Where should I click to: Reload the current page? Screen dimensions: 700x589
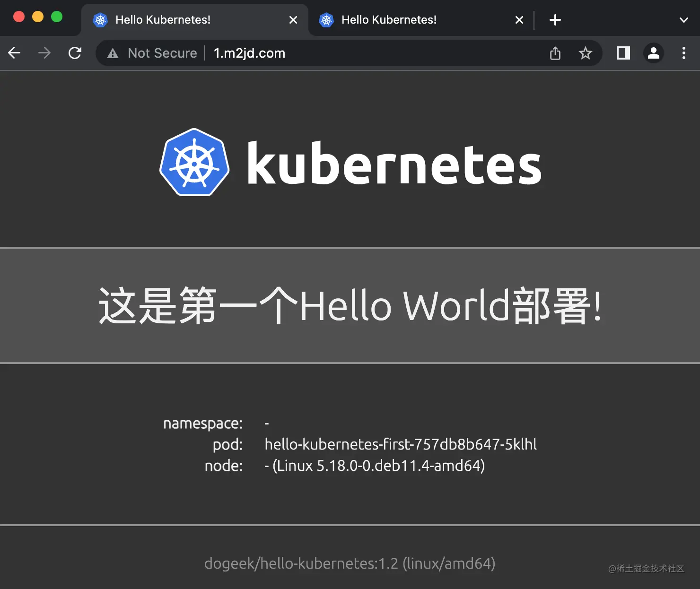click(x=75, y=53)
